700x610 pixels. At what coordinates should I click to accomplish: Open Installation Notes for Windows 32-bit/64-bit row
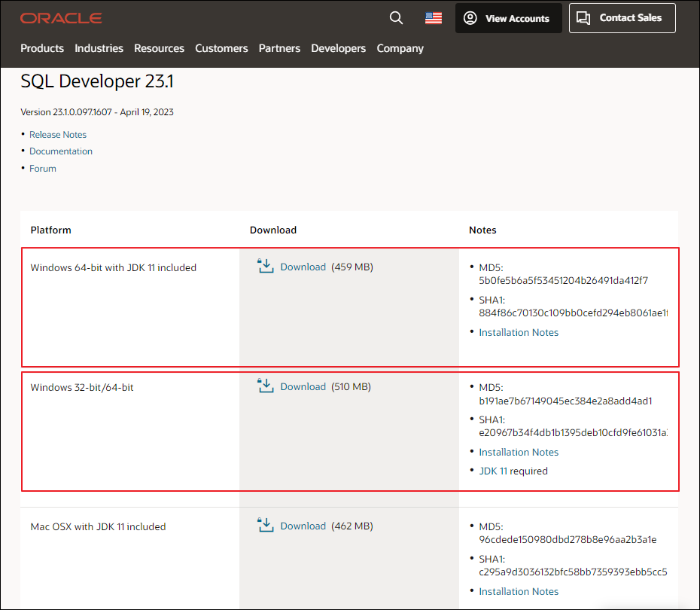pyautogui.click(x=519, y=452)
